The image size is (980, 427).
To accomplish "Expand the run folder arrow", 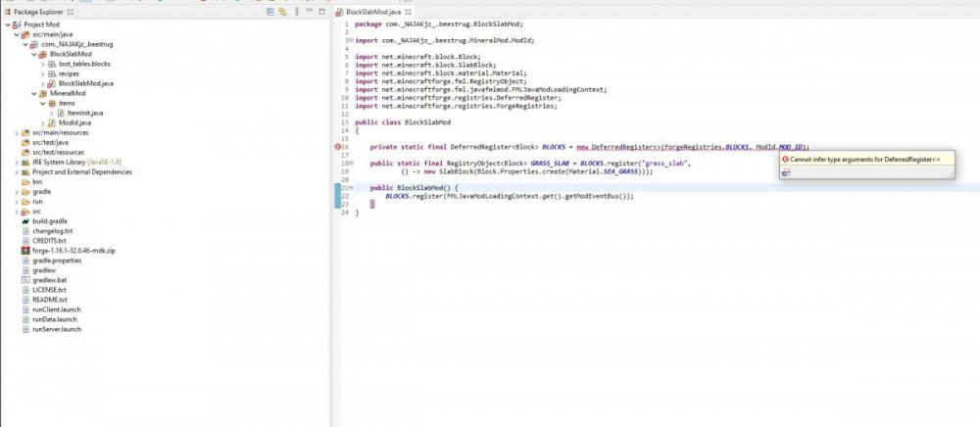I will tap(17, 202).
